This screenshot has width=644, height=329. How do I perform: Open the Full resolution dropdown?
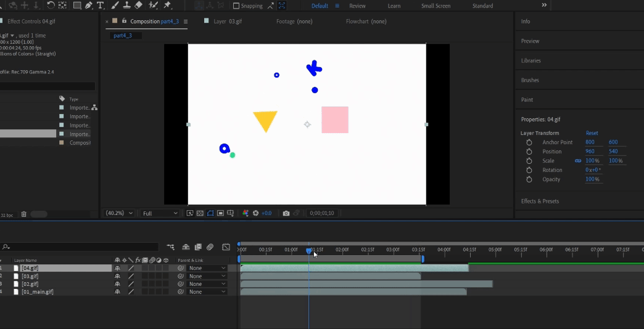tap(159, 213)
